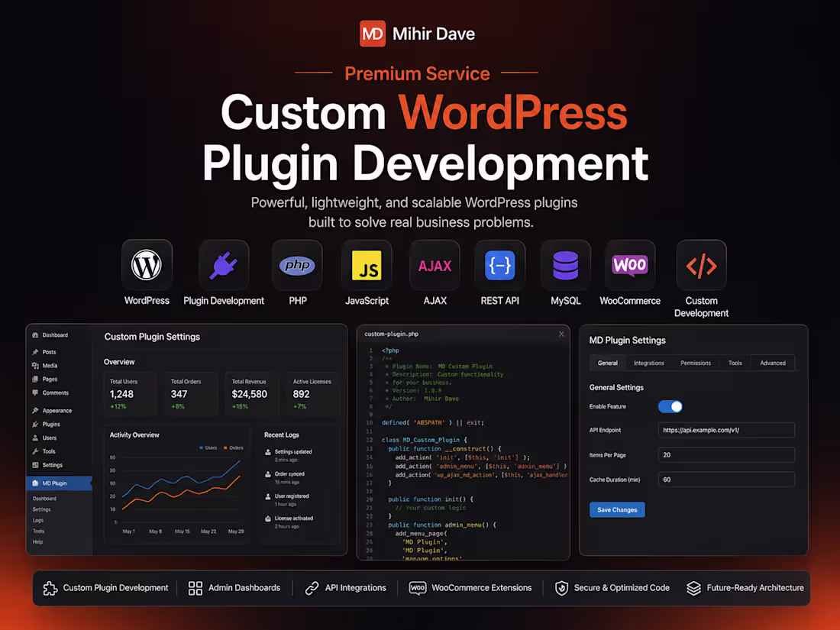Click the pin icon beside Posts
The height and width of the screenshot is (630, 840).
35,352
